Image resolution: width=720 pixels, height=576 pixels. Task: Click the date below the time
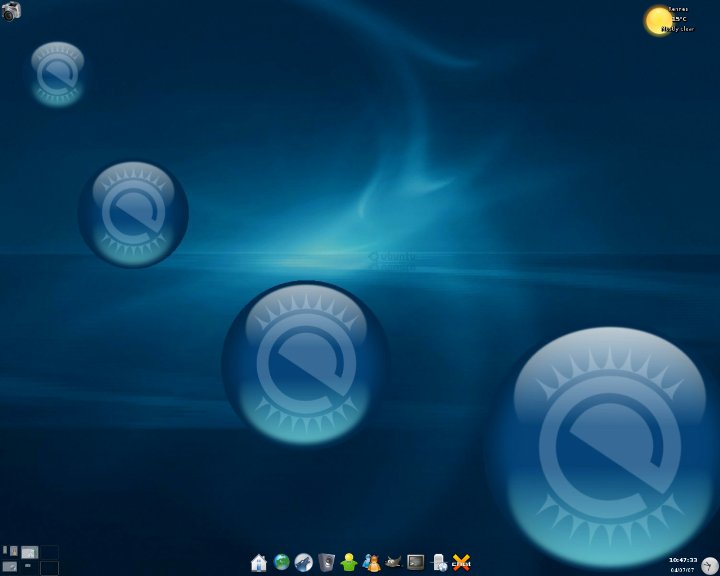(x=683, y=570)
